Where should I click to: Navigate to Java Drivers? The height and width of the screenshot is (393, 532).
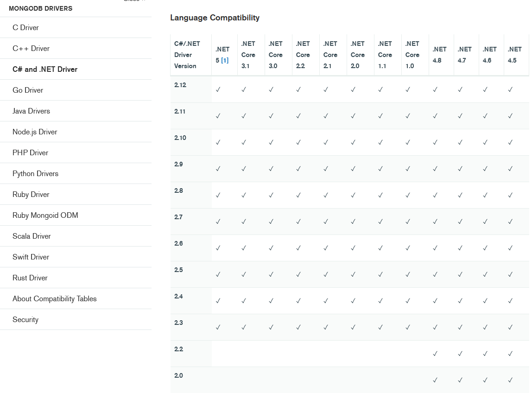(x=31, y=111)
